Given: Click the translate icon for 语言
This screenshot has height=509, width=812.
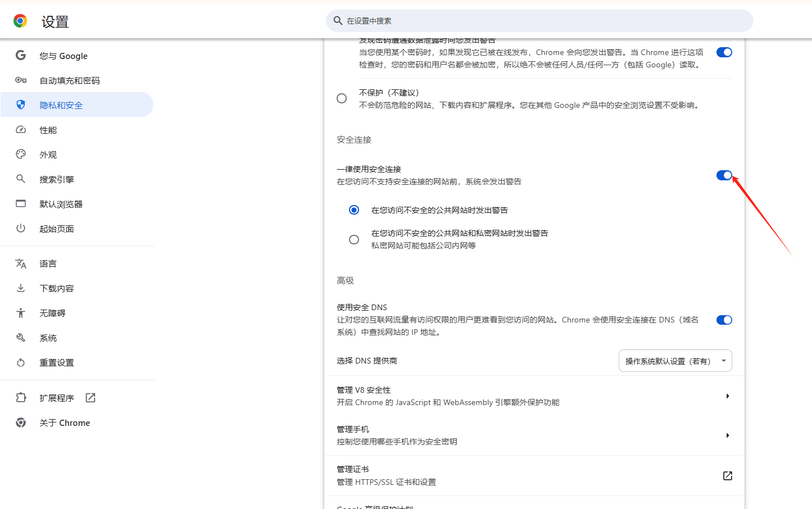Looking at the screenshot, I should coord(21,263).
